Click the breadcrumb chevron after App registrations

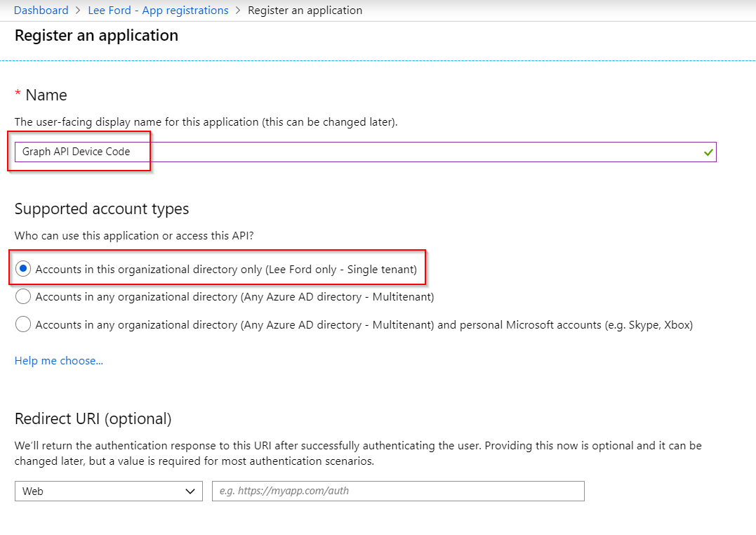238,10
